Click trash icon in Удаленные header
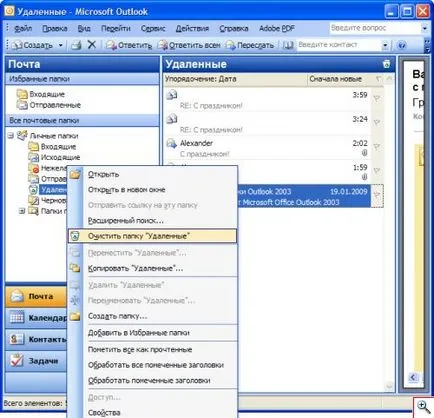 click(x=386, y=64)
